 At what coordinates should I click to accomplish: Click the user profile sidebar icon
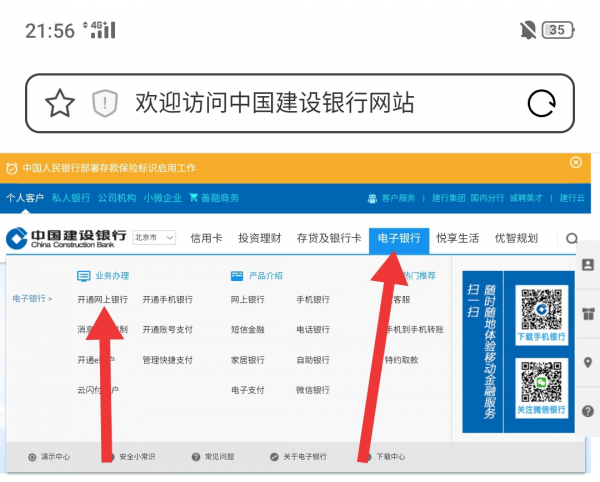tap(588, 265)
